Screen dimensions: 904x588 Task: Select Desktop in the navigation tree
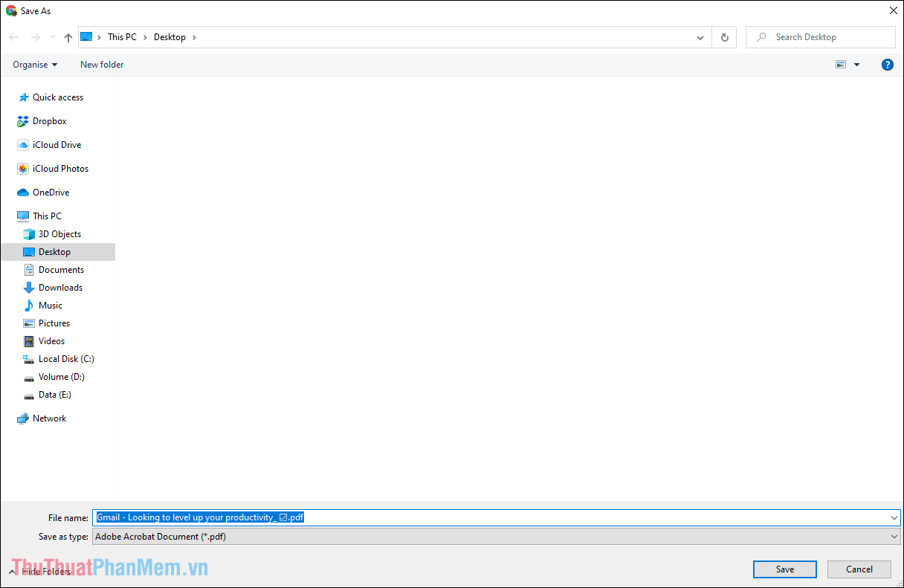(58, 252)
